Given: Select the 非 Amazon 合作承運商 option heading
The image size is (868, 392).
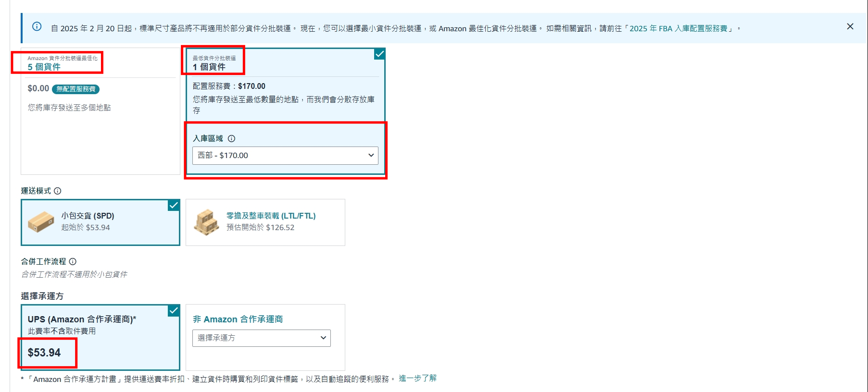Looking at the screenshot, I should (238, 319).
